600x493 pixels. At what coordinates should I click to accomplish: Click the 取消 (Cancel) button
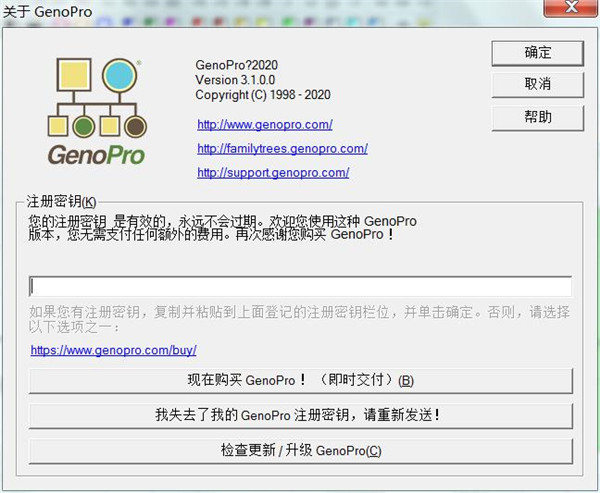pyautogui.click(x=538, y=85)
